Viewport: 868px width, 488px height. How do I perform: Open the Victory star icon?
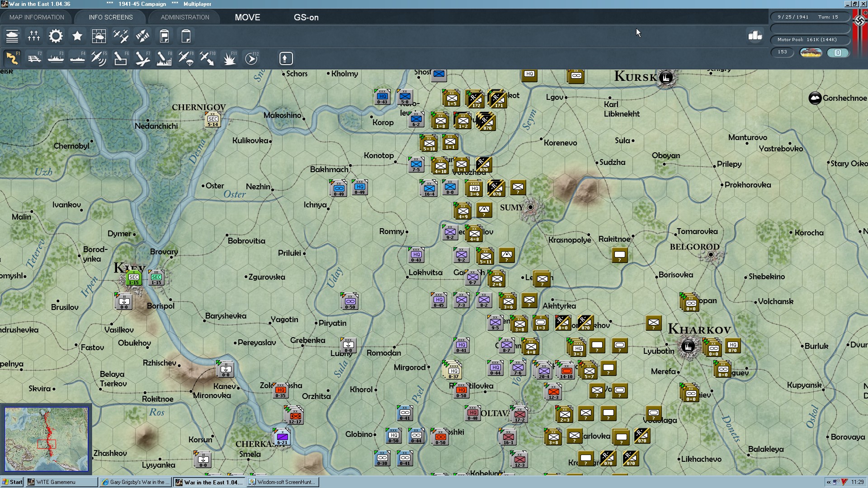[x=77, y=36]
